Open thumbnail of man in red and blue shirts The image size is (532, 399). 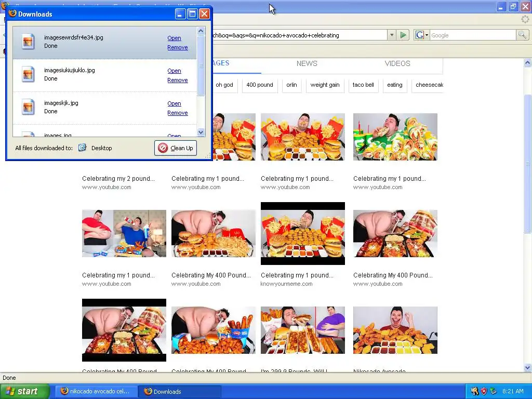click(124, 233)
